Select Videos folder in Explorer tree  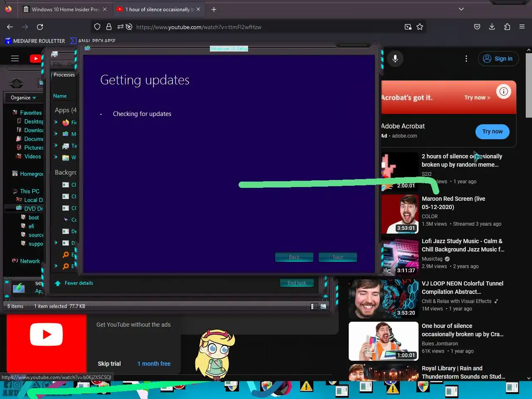[x=32, y=156]
